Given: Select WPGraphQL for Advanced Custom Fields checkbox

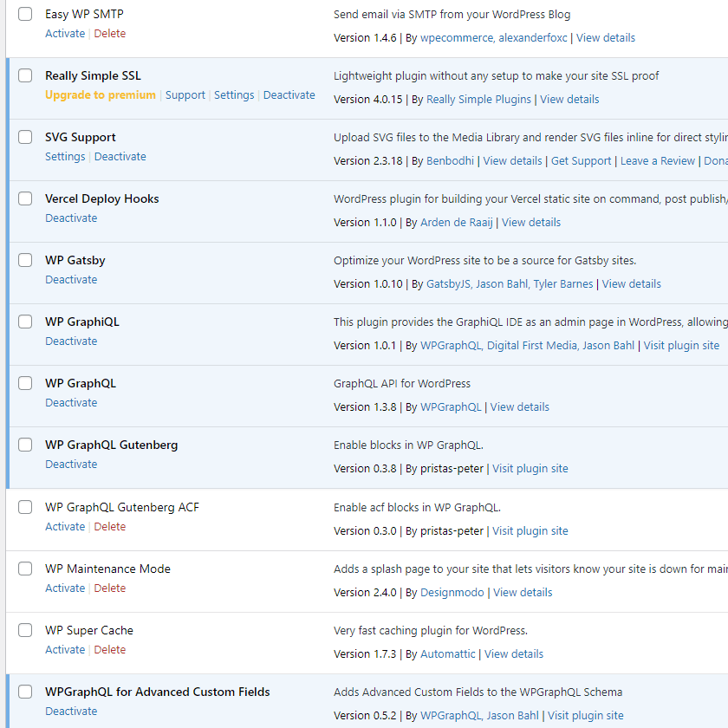Looking at the screenshot, I should coord(25,692).
